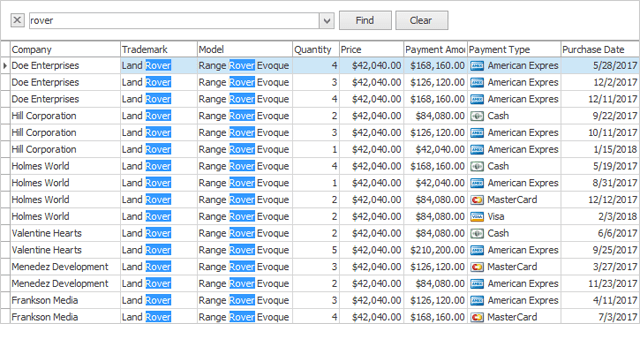Select Holmes World cell in 5/19/2017 row
This screenshot has width=640, height=360.
65,166
